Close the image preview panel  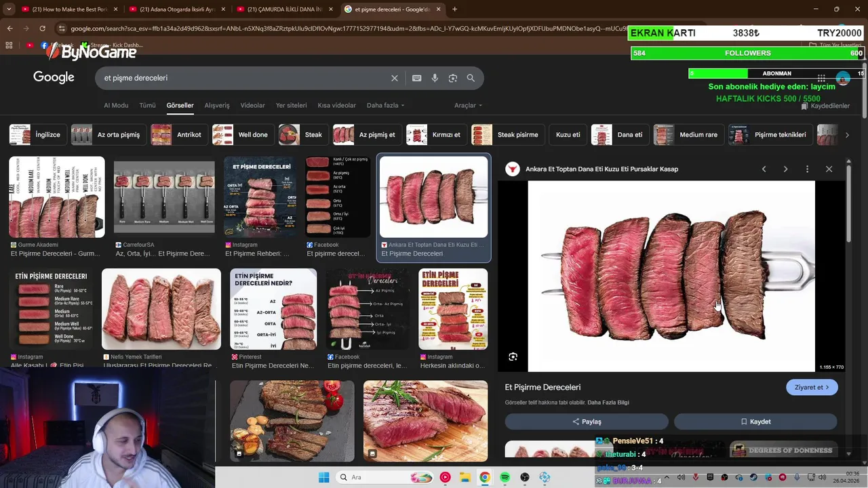(x=829, y=169)
